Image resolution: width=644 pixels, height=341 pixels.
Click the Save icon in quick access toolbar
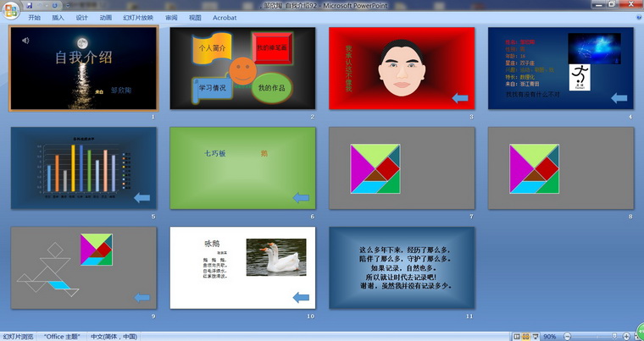pos(30,4)
